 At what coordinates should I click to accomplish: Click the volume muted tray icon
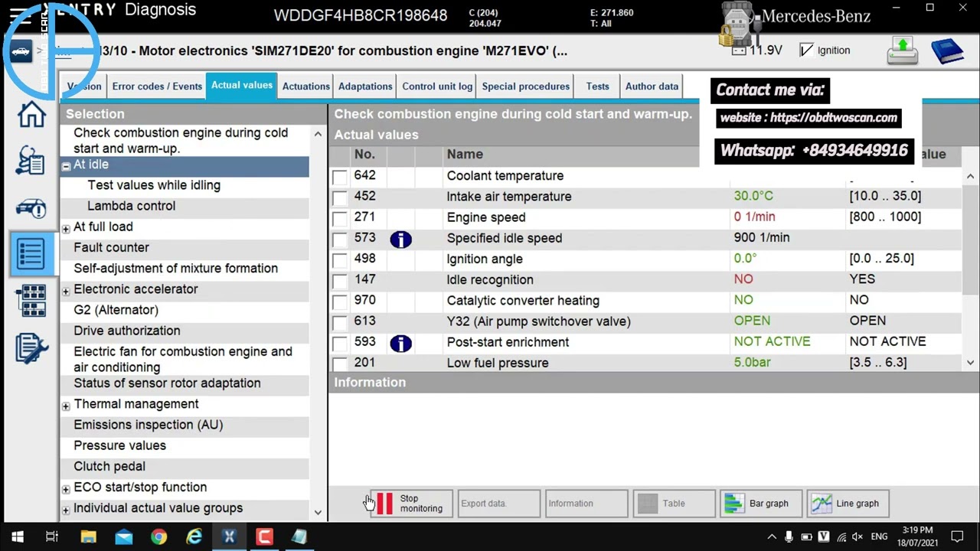coord(858,537)
